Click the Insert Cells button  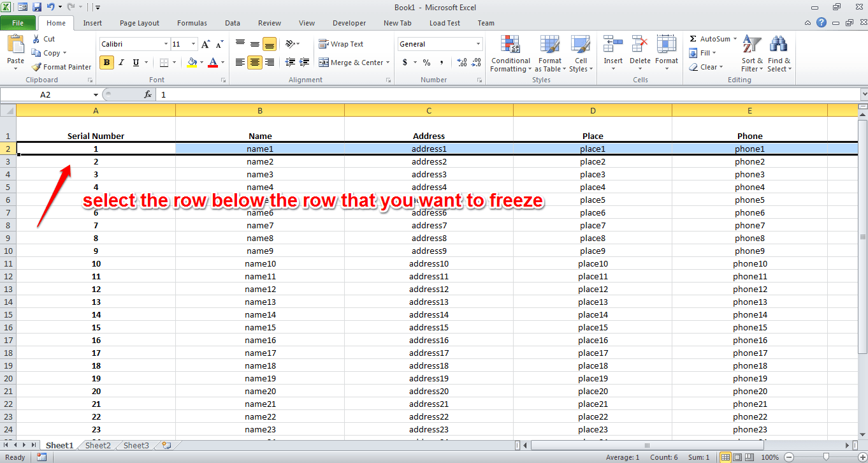(612, 54)
